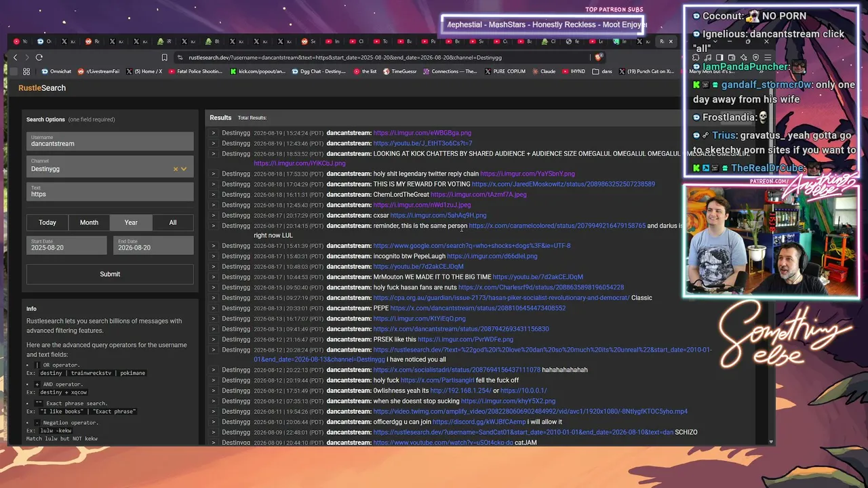
Task: Open the caramelcolored x.com status link
Action: click(557, 226)
